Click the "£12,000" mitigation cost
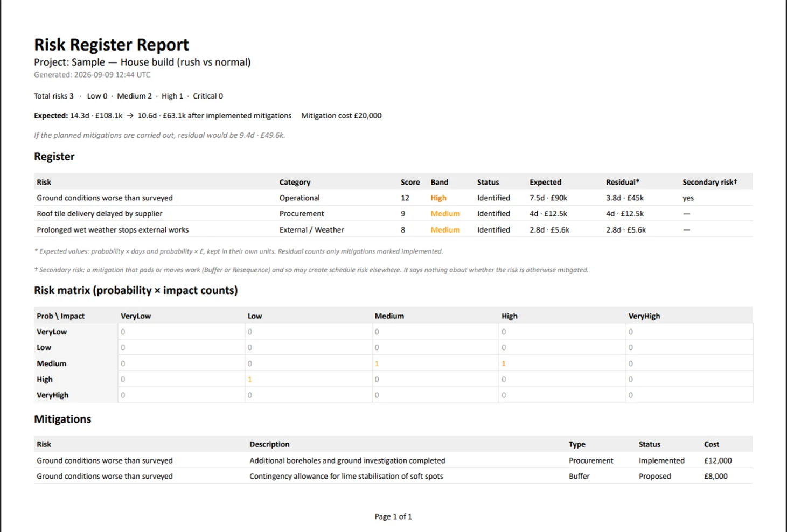 tap(718, 461)
